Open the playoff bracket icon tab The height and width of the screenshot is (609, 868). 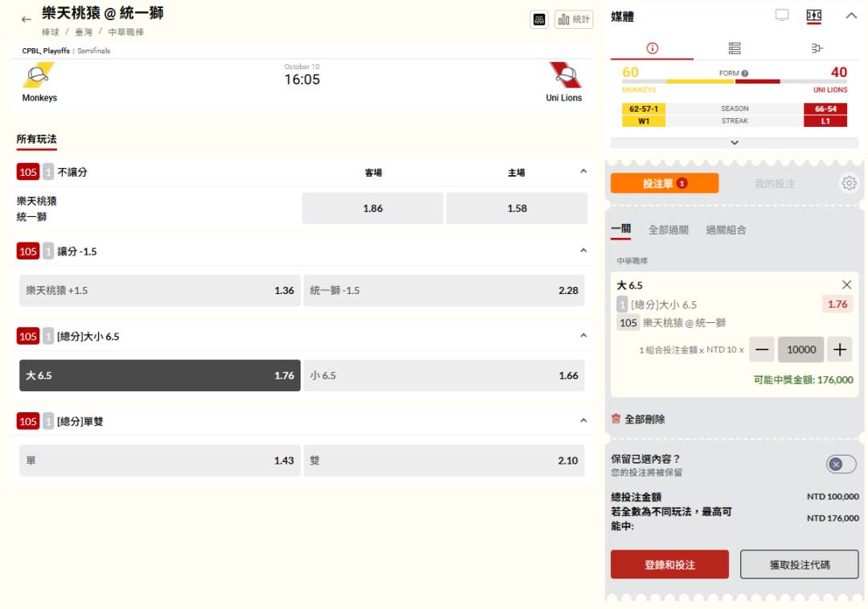(817, 48)
